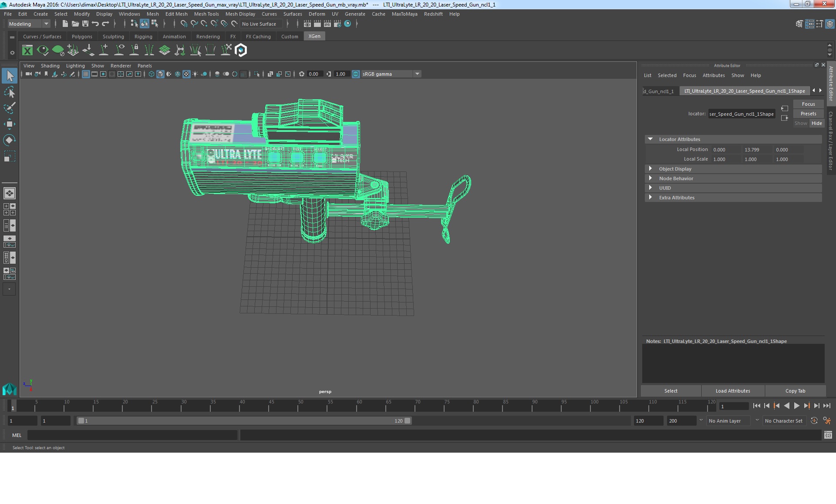
Task: Save the scene with disk icon
Action: 85,24
